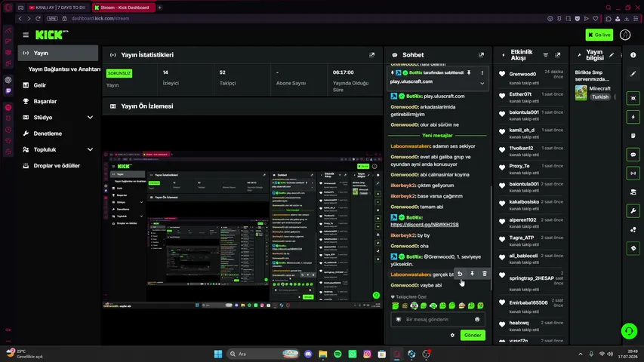Image resolution: width=644 pixels, height=362 pixels.
Task: Click the Minecraft category thumbnail
Action: [x=581, y=93]
